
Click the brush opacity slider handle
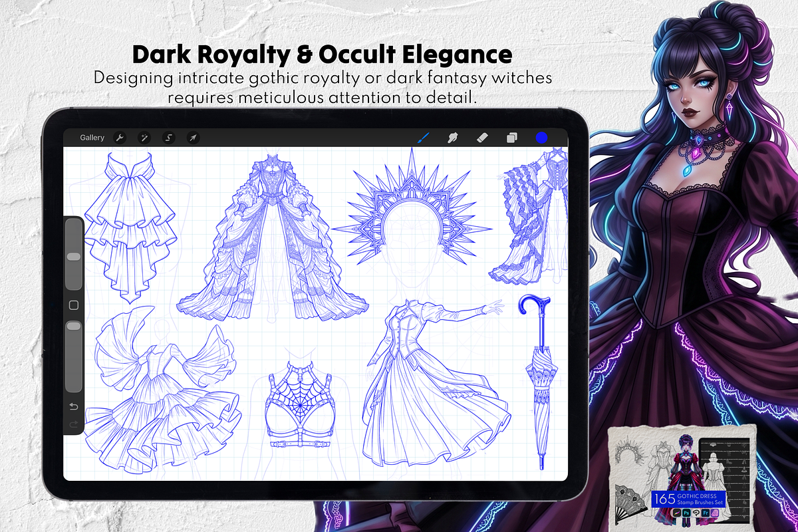74,326
